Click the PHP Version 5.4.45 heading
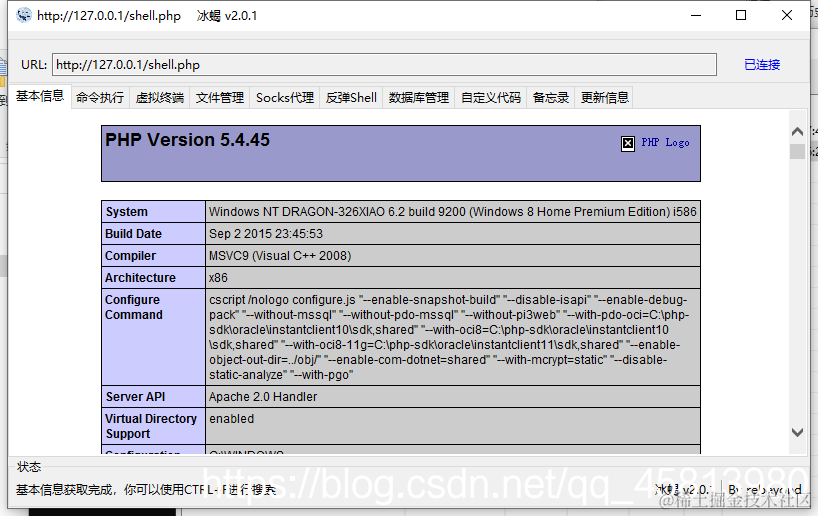The width and height of the screenshot is (818, 516). click(187, 140)
